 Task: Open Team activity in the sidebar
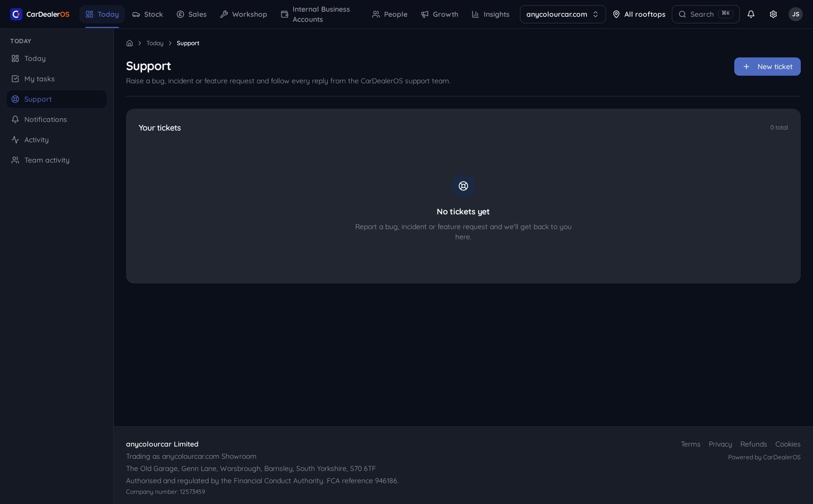click(56, 160)
